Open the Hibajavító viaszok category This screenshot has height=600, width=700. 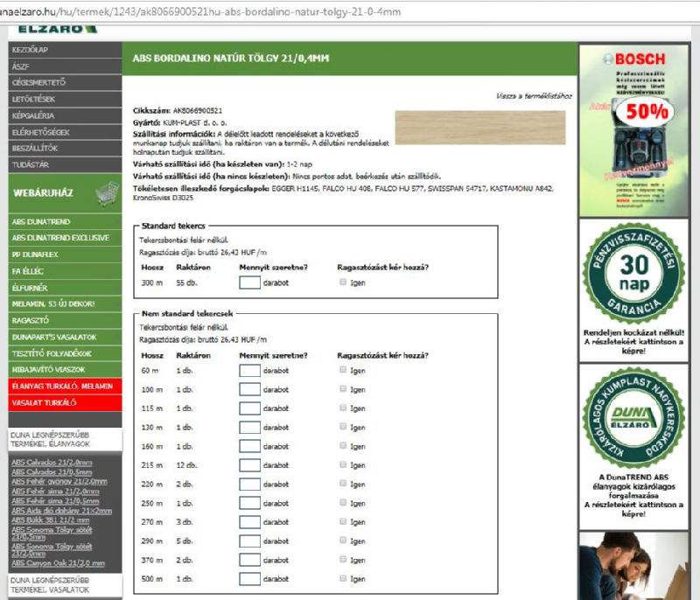click(65, 369)
